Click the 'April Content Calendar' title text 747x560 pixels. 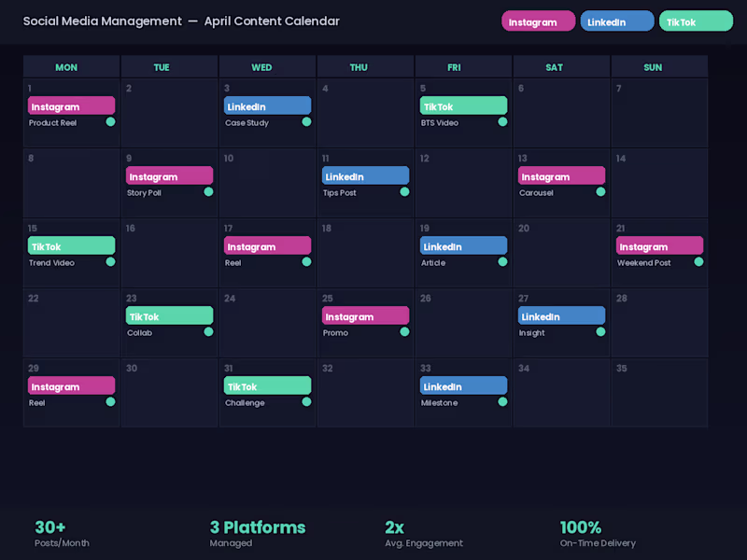[272, 21]
